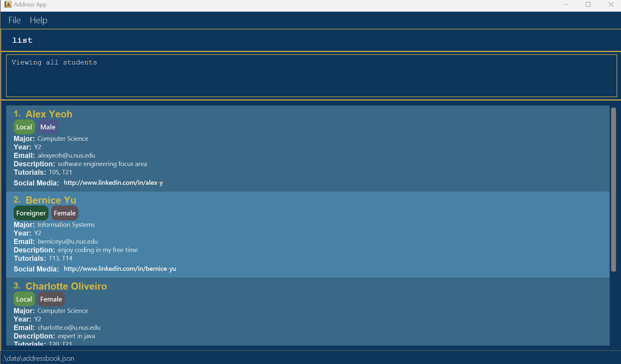Select the 'Foreigner' tag on Bernice Yu

click(31, 213)
